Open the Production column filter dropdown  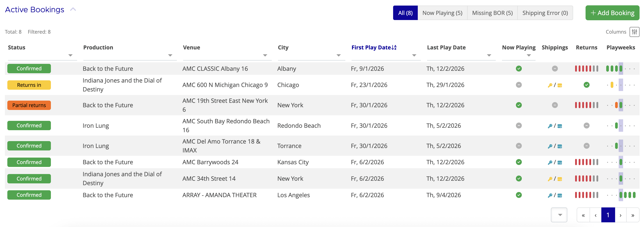point(170,55)
